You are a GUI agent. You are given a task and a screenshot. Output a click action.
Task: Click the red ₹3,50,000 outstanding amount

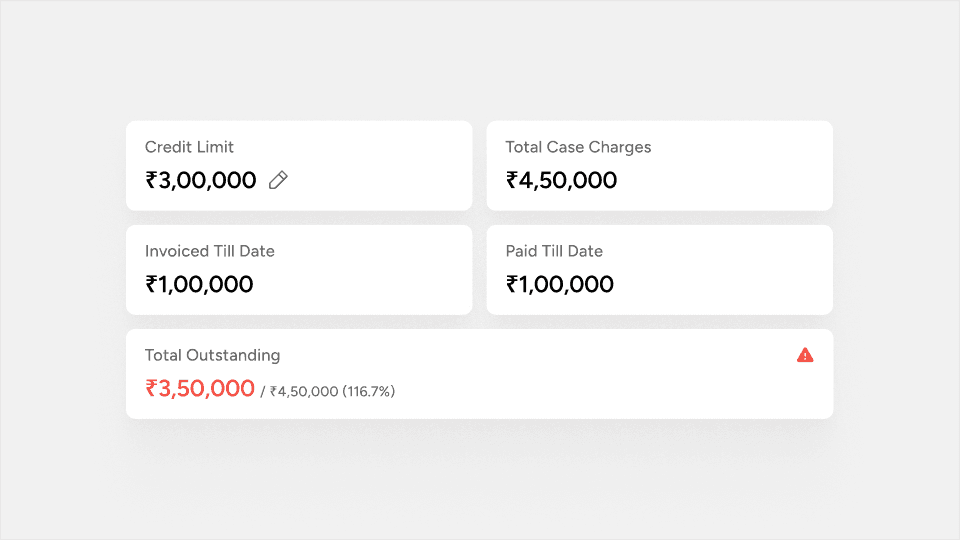(x=206, y=389)
